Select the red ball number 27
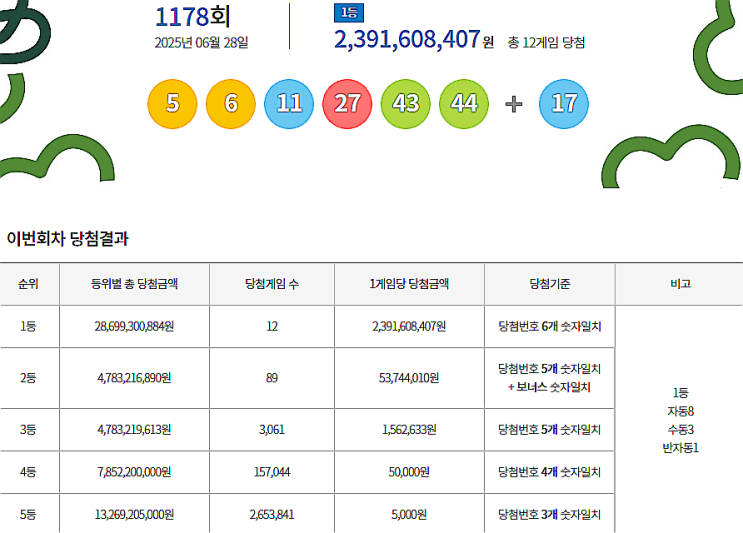Image resolution: width=743 pixels, height=533 pixels. pyautogui.click(x=347, y=104)
